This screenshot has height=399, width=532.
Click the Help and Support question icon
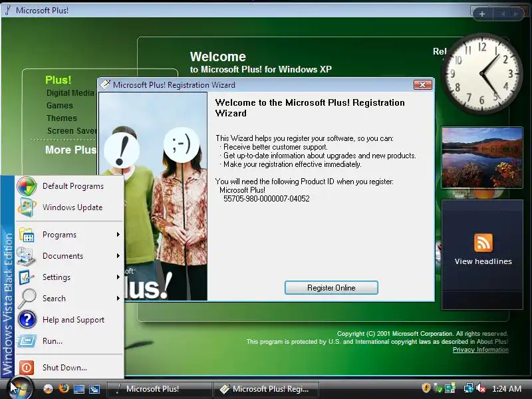[x=27, y=320]
